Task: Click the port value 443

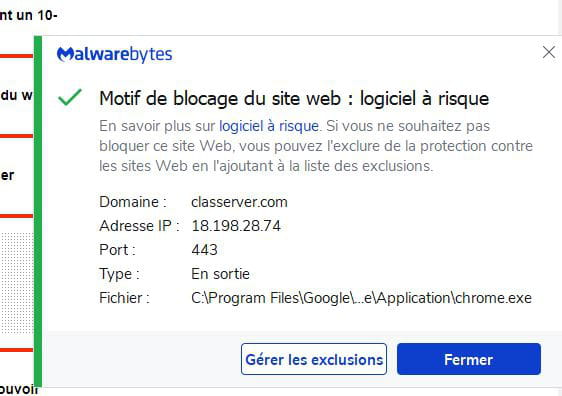Action: (x=205, y=250)
